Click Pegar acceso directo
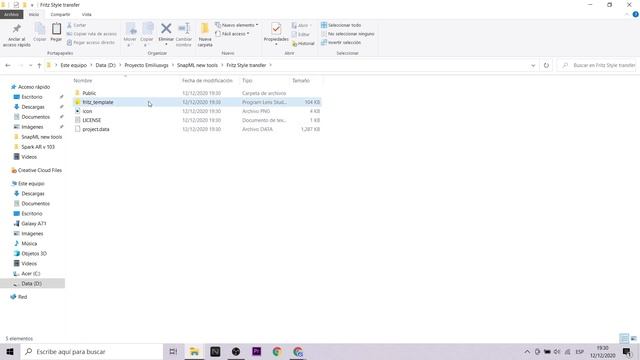The width and height of the screenshot is (640, 360). [91, 42]
